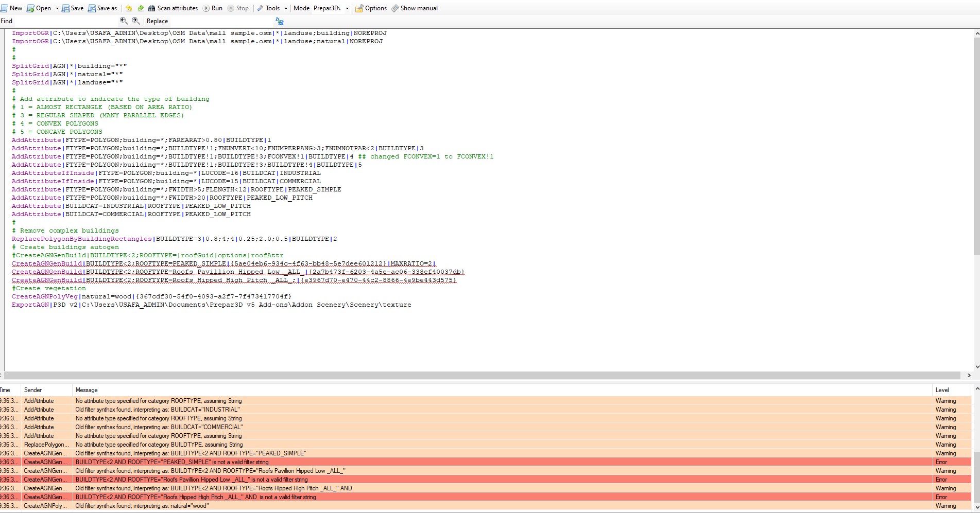The height and width of the screenshot is (513, 980).
Task: Select warning row interpreting BUILDCAT="INDUSTRIAL"
Action: 486,410
